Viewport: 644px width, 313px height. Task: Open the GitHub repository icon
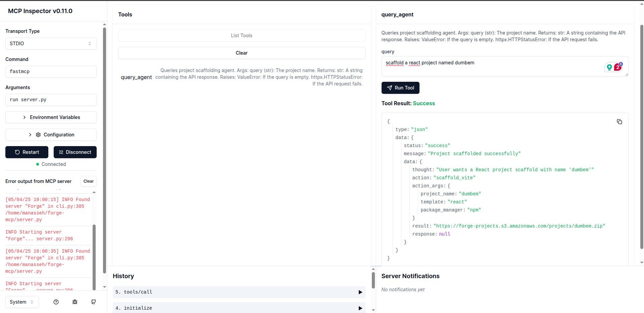click(x=93, y=302)
